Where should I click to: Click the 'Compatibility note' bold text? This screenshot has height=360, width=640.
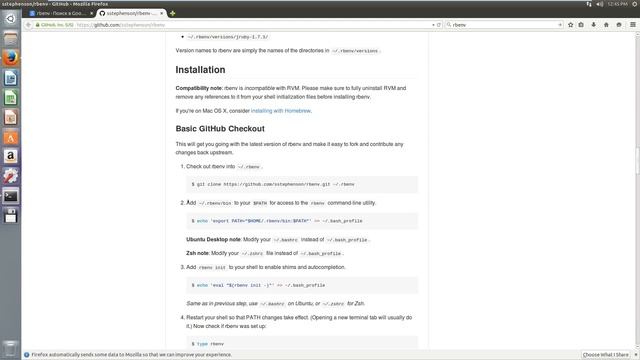pyautogui.click(x=199, y=88)
